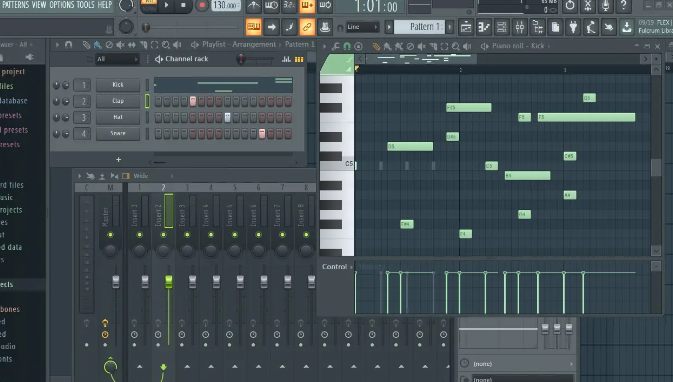Click the Play button in transport
The width and height of the screenshot is (673, 382).
(167, 5)
